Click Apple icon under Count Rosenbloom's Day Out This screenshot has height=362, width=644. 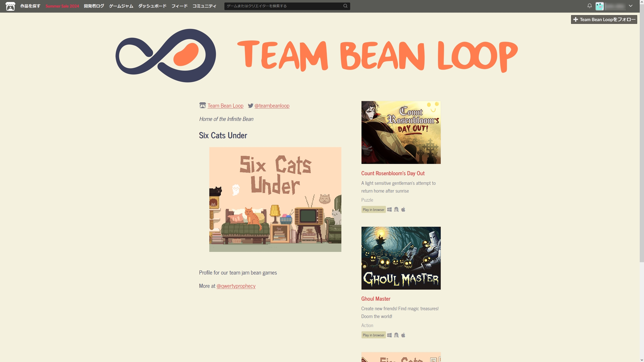point(403,209)
